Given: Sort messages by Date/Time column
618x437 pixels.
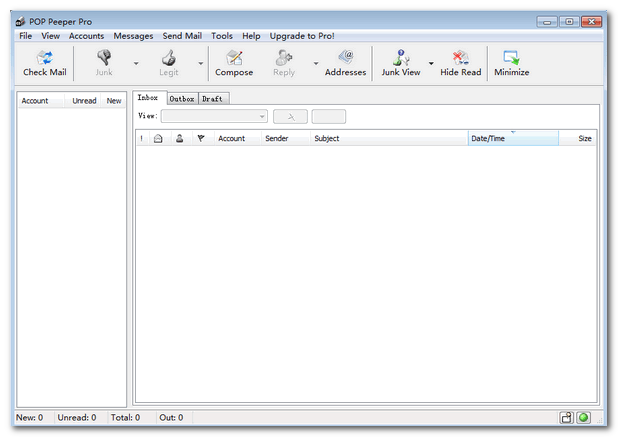Looking at the screenshot, I should point(513,138).
